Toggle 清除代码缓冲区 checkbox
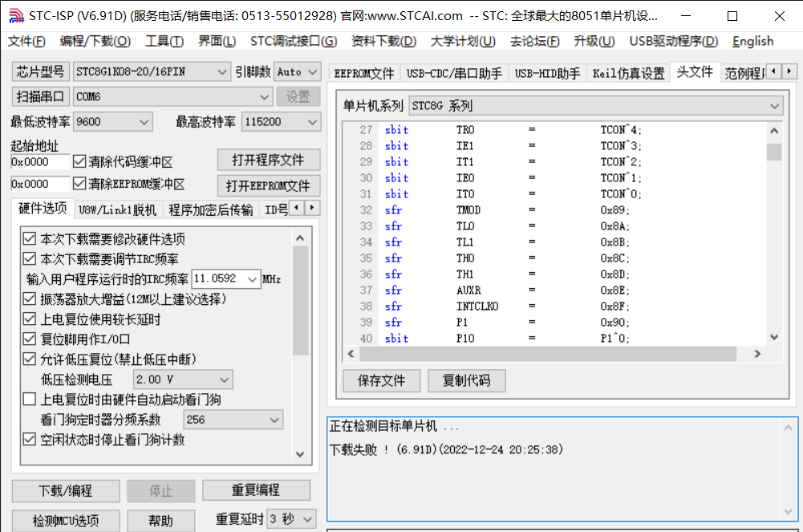The width and height of the screenshot is (803, 532). tap(79, 161)
